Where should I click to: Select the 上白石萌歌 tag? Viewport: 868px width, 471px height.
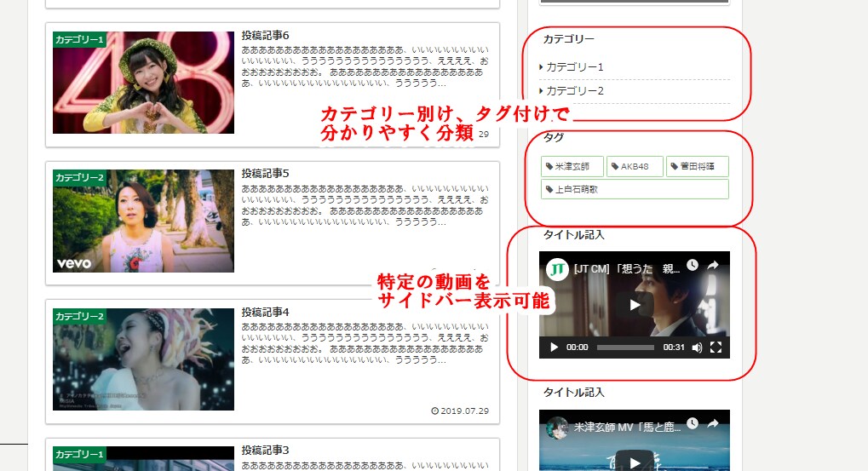coord(635,189)
